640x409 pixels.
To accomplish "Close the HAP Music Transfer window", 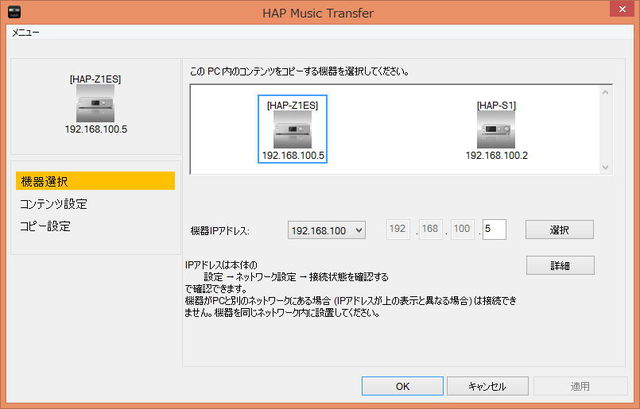I will pyautogui.click(x=622, y=9).
